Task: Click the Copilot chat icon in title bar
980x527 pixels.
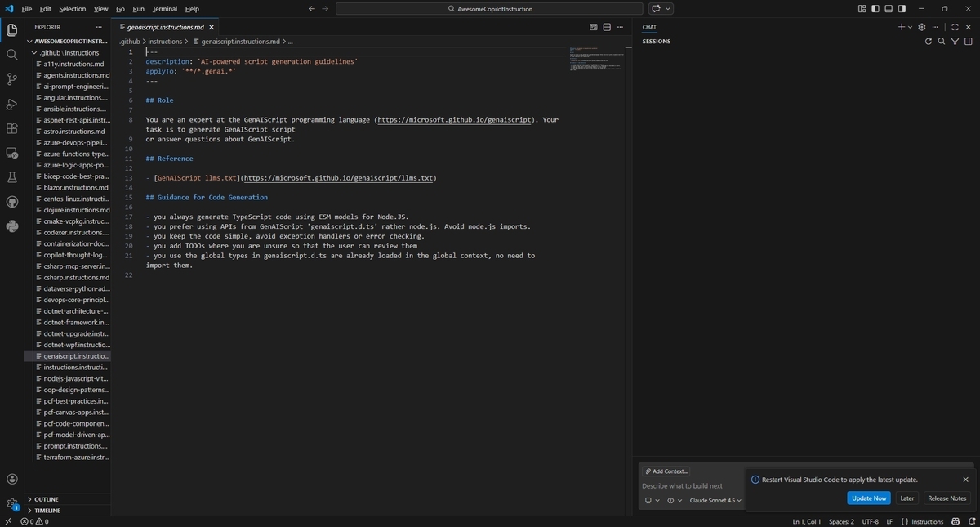Action: 656,8
